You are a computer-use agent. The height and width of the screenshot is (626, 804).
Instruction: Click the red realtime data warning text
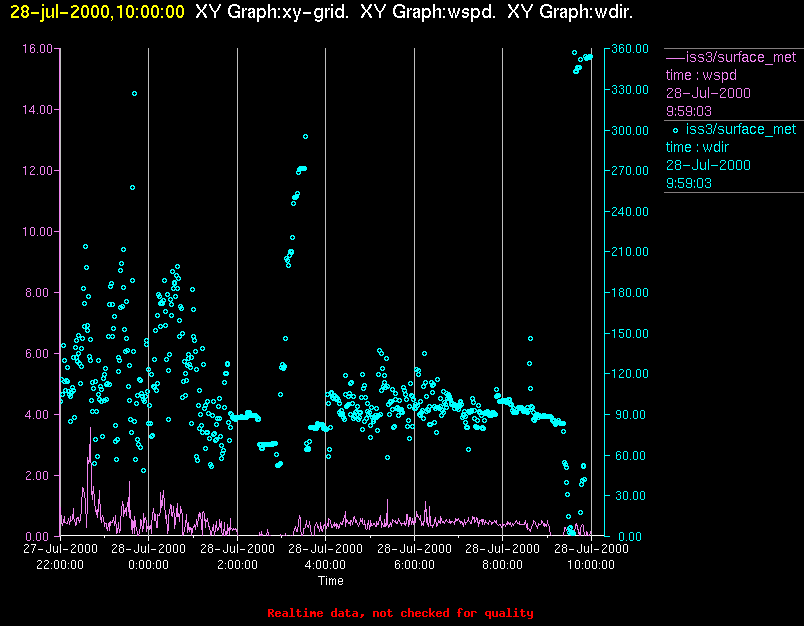tap(400, 613)
